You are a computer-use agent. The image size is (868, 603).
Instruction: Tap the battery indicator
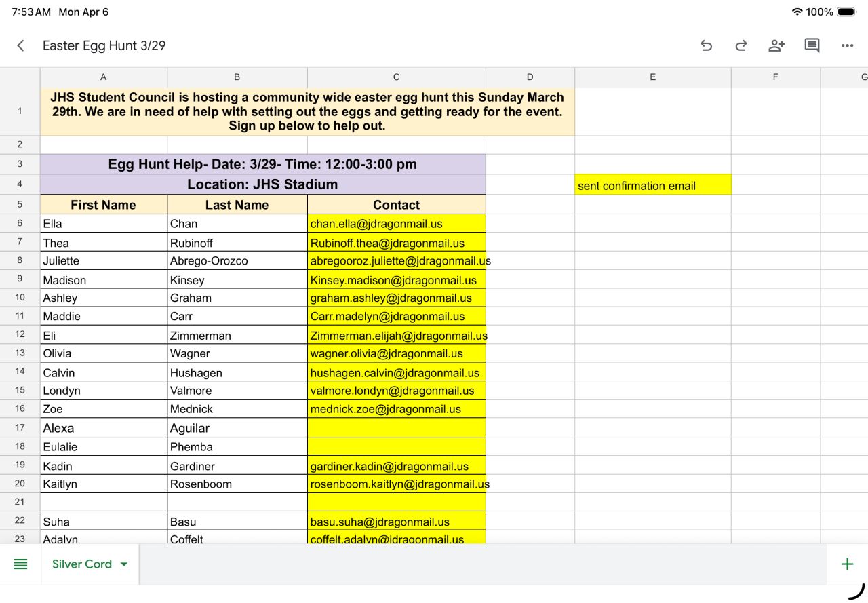click(847, 12)
